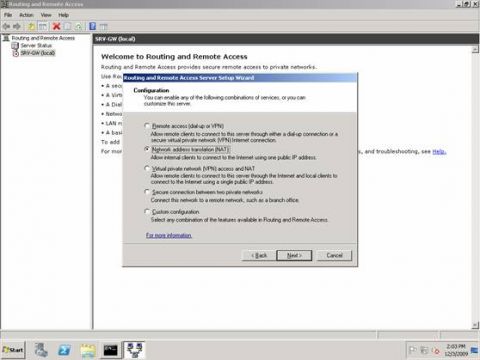Select Server Status in the console tree

click(x=36, y=46)
